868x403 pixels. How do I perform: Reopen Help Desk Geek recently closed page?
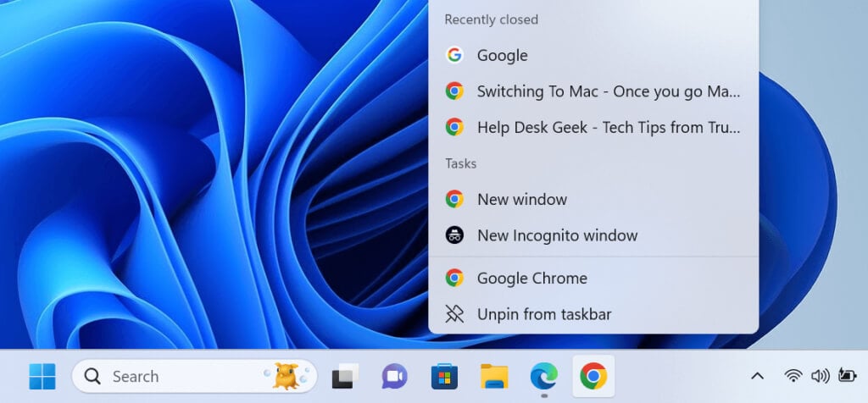pyautogui.click(x=593, y=127)
